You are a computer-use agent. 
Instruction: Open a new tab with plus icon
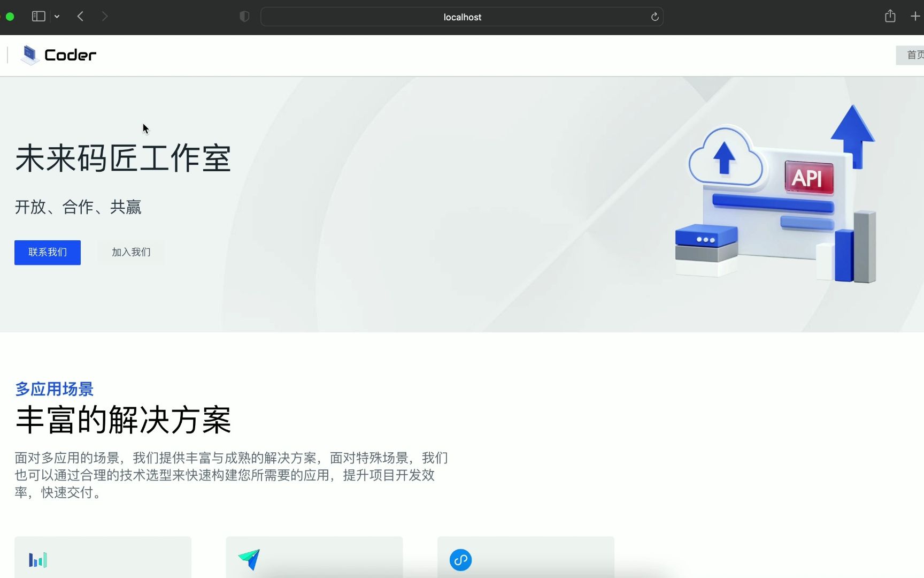[915, 17]
